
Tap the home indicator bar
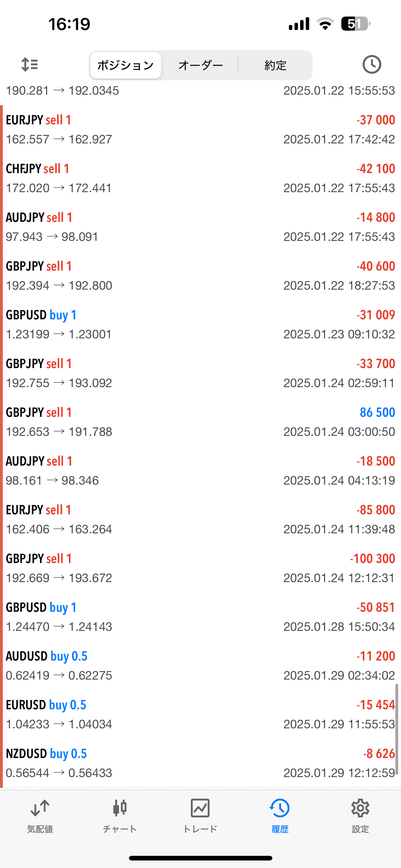[200, 858]
